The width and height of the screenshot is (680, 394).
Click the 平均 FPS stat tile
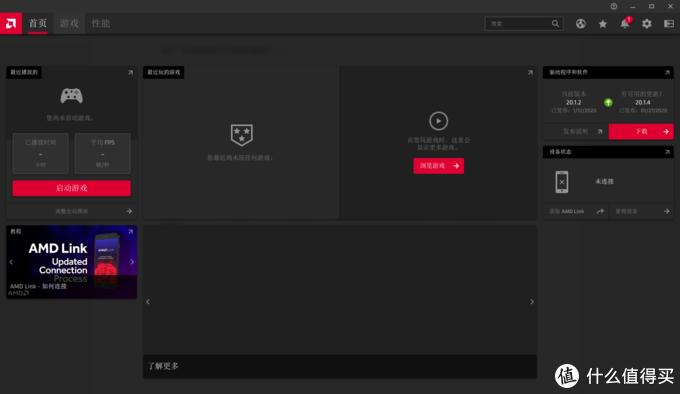click(102, 153)
